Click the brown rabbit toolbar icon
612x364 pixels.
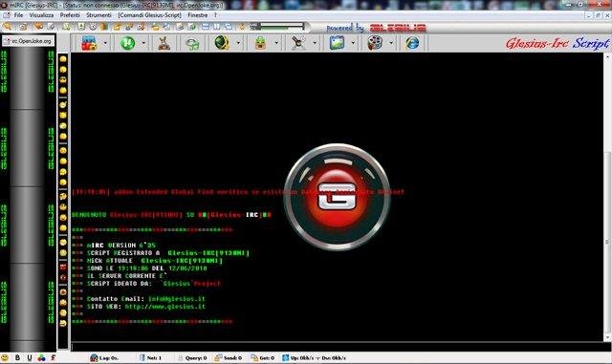(164, 43)
